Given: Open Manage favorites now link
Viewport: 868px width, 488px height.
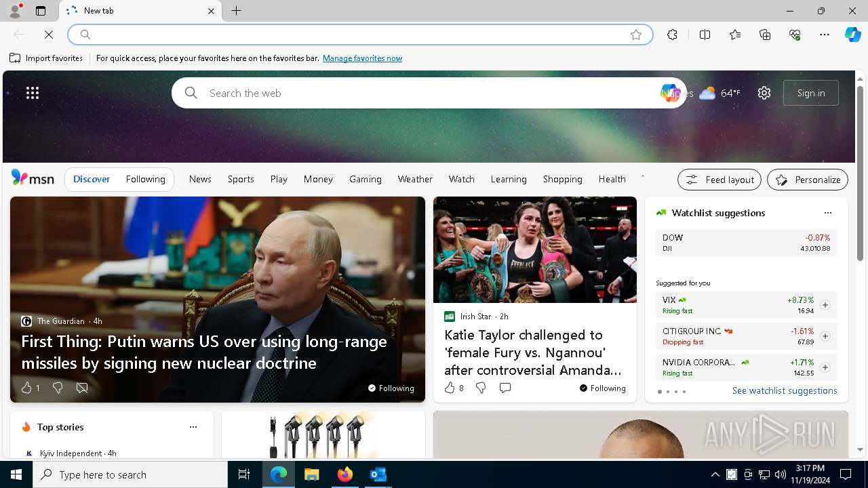Looking at the screenshot, I should coord(362,58).
